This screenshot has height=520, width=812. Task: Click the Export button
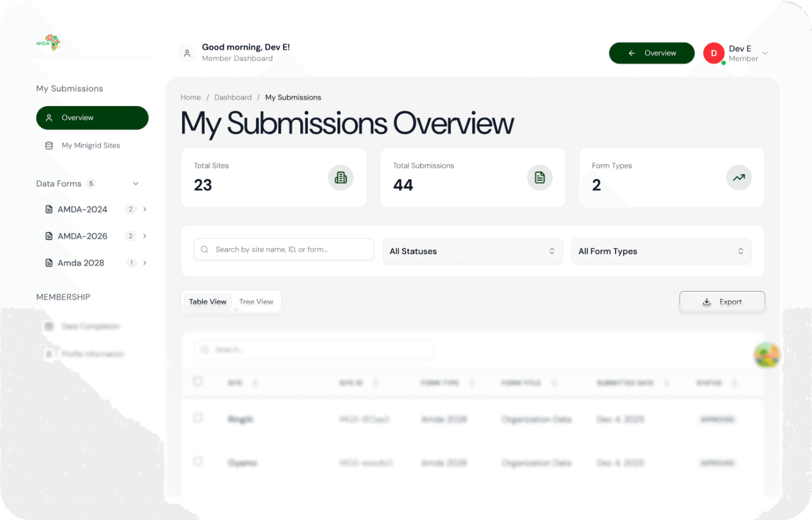click(x=722, y=301)
